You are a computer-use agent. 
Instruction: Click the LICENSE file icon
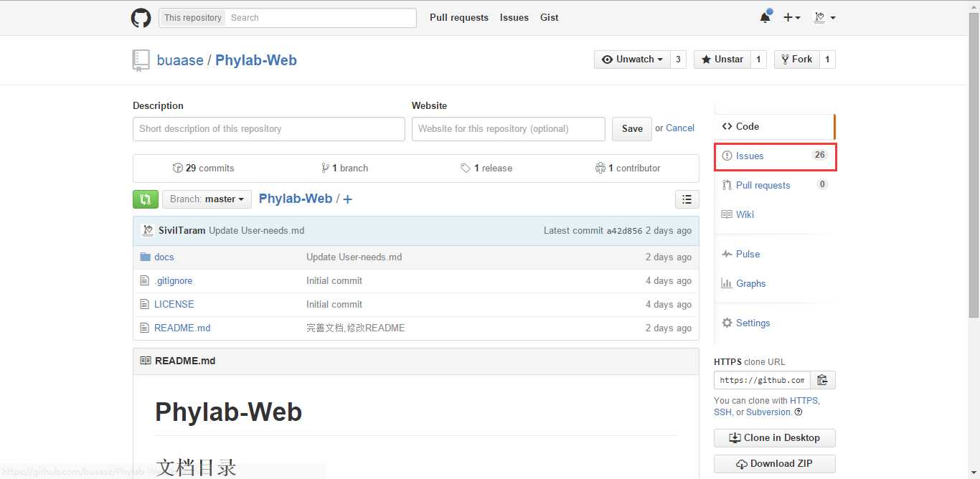point(144,304)
